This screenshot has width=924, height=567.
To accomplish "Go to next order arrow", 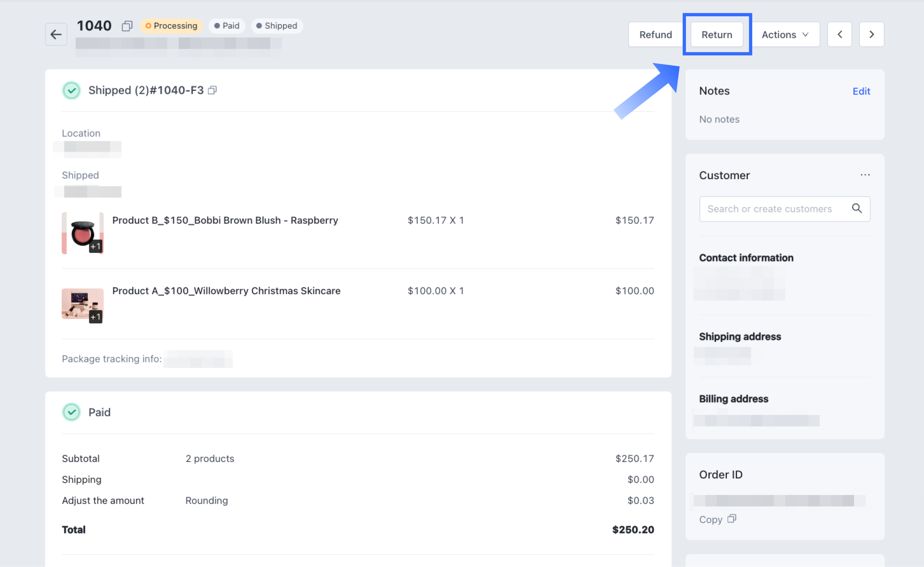I will point(871,34).
